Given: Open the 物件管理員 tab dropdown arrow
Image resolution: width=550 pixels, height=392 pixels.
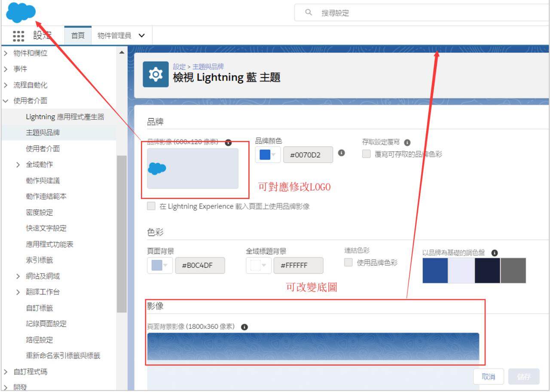Looking at the screenshot, I should tap(142, 36).
